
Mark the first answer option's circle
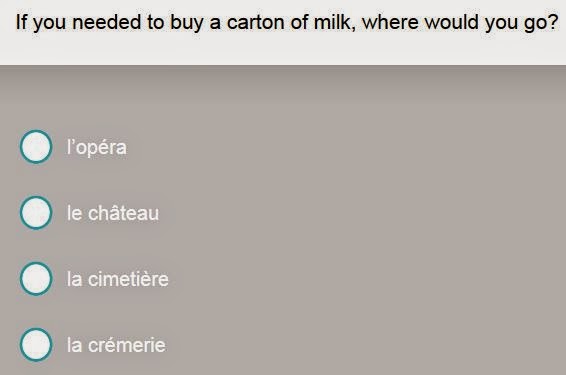point(36,147)
